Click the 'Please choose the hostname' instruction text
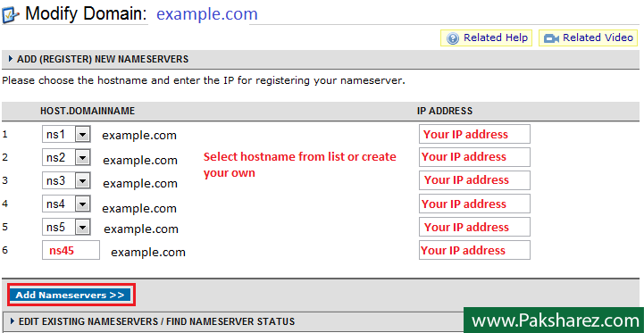Viewport: 644px width, 333px height. (x=204, y=80)
